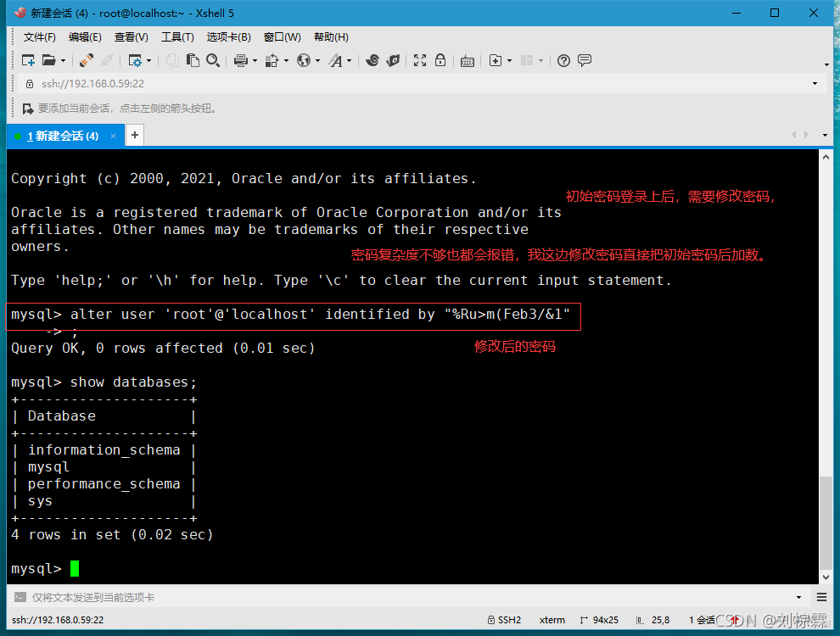Add a new tab with plus button
Viewport: 840px width, 636px height.
point(135,135)
